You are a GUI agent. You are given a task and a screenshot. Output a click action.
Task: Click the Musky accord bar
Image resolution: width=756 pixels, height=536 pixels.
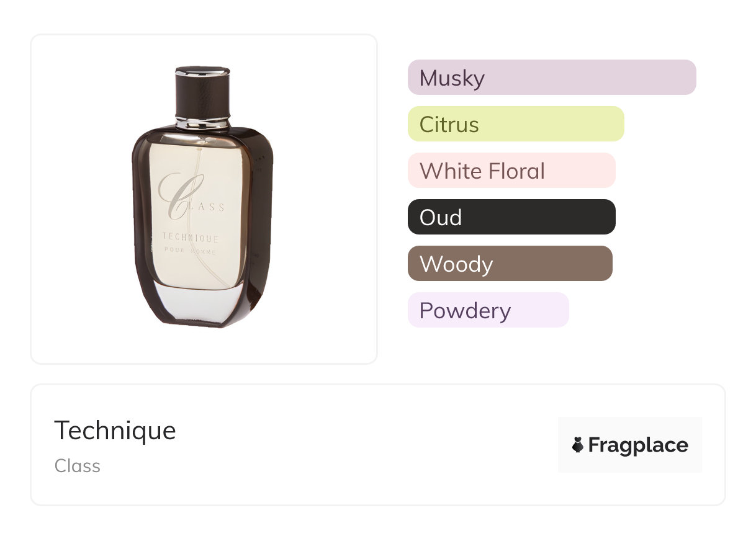[x=551, y=78]
